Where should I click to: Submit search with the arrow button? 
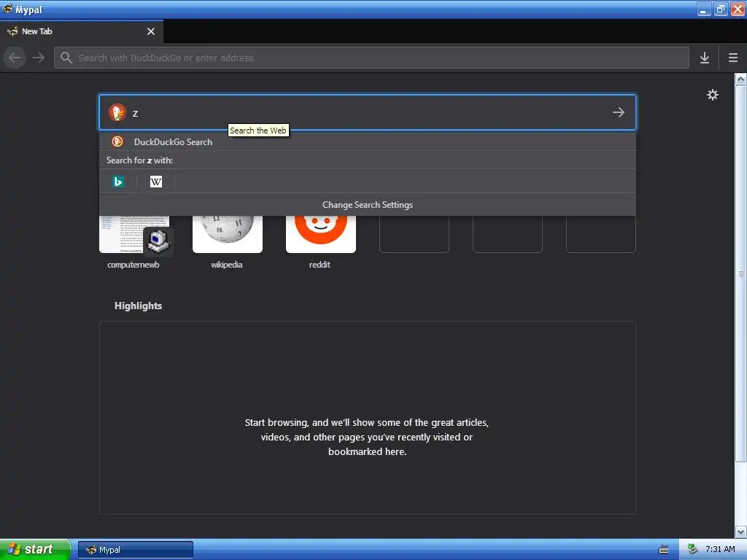point(619,112)
